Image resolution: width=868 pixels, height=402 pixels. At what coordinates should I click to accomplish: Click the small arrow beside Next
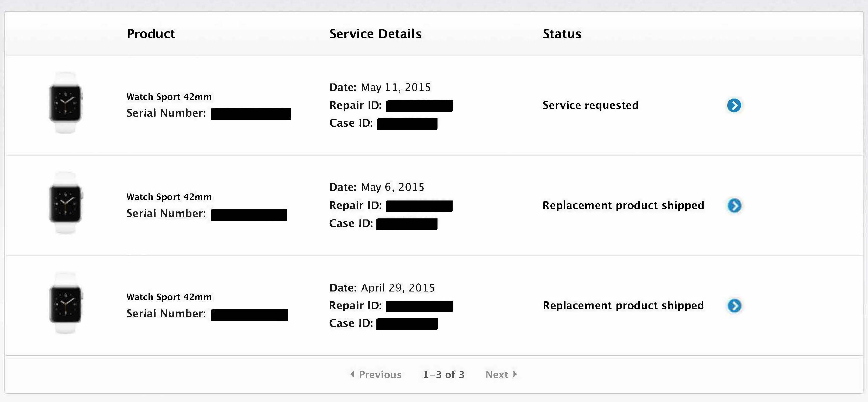[x=515, y=374]
